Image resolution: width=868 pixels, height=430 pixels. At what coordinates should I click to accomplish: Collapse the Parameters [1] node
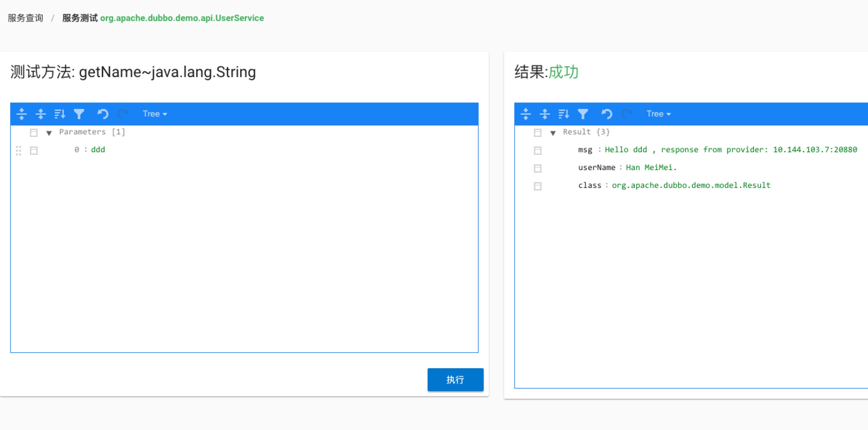[49, 133]
